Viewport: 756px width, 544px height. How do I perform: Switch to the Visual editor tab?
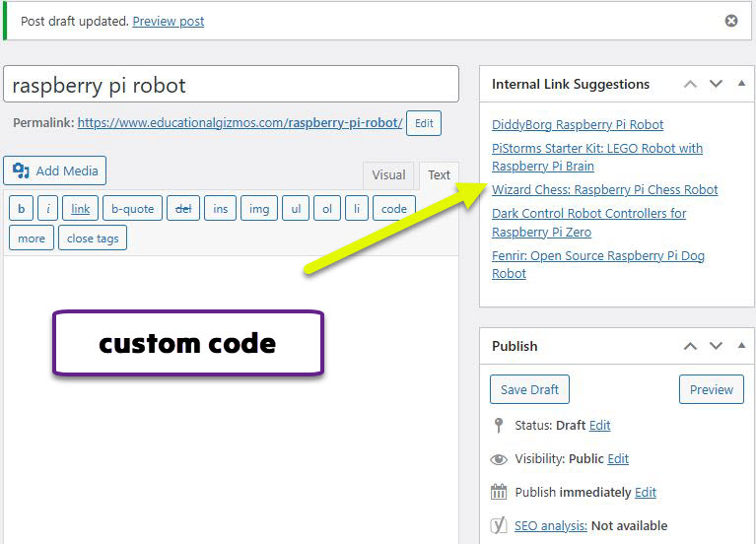388,175
